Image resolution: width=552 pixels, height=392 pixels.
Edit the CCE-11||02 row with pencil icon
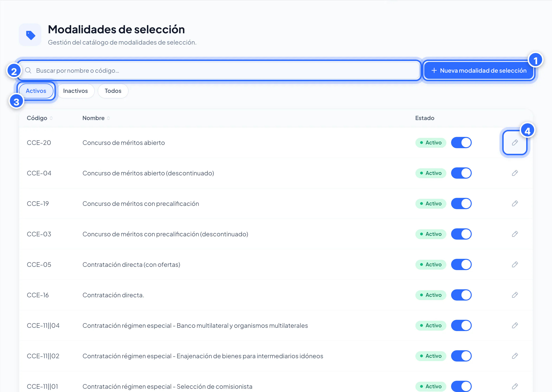click(514, 356)
